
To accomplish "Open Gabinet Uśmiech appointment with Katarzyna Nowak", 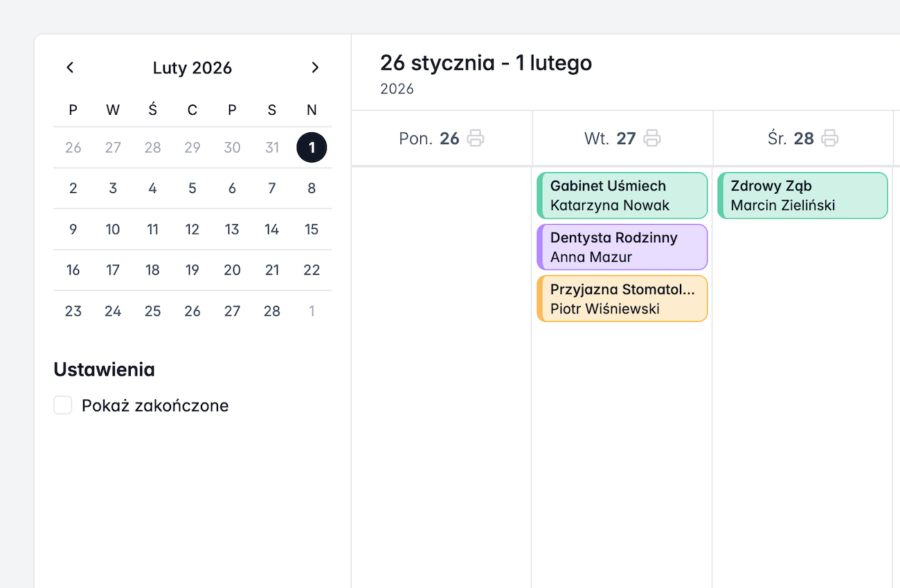I will pos(622,196).
